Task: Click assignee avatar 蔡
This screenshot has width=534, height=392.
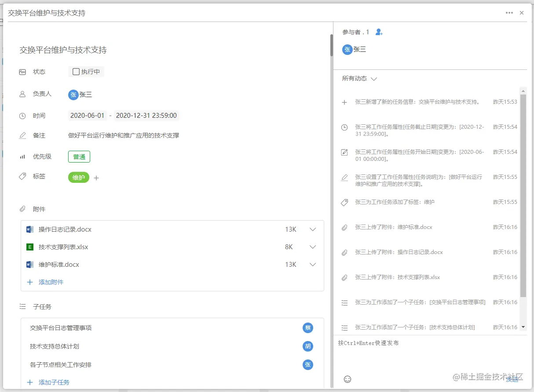Action: coord(308,328)
